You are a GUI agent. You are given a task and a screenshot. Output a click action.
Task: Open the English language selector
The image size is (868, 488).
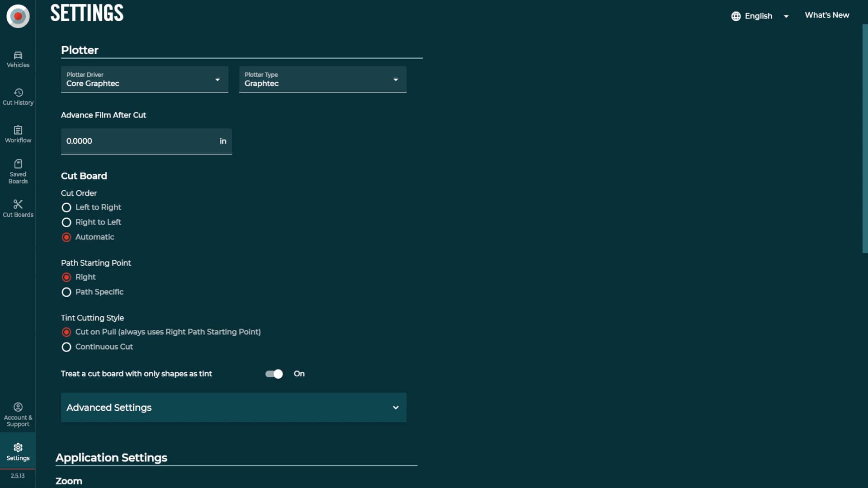coord(759,16)
